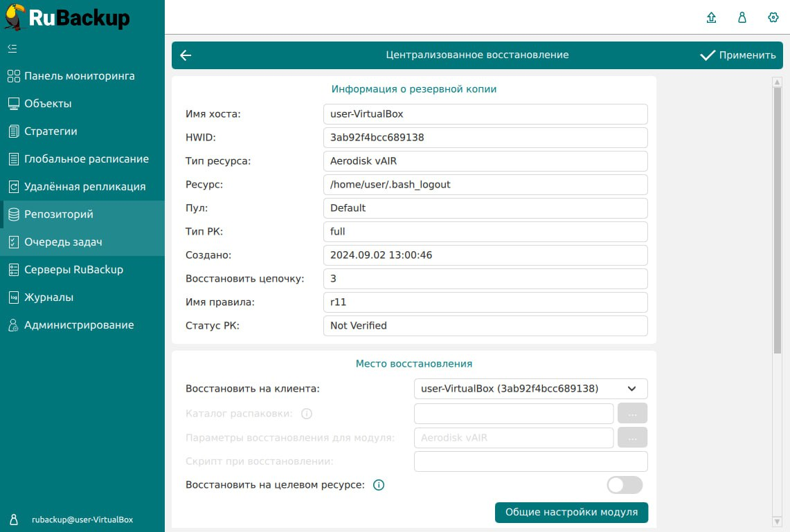This screenshot has height=532, width=790.
Task: Collapse the sidebar menu icon
Action: pyautogui.click(x=12, y=48)
